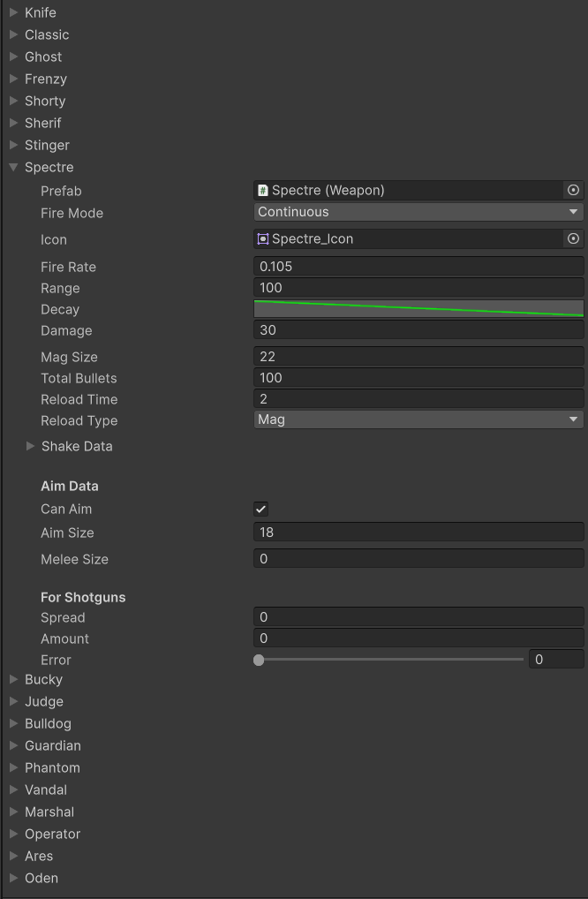Open the Fire Mode dropdown
This screenshot has height=899, width=588.
[x=419, y=212]
